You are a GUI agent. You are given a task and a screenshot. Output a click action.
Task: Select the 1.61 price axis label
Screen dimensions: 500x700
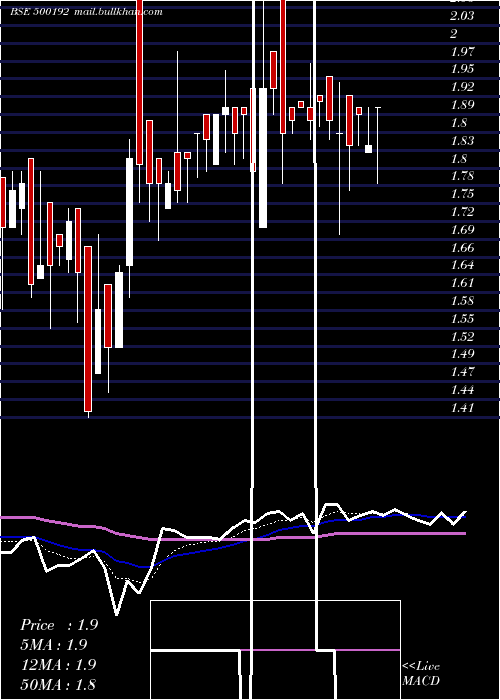click(462, 283)
